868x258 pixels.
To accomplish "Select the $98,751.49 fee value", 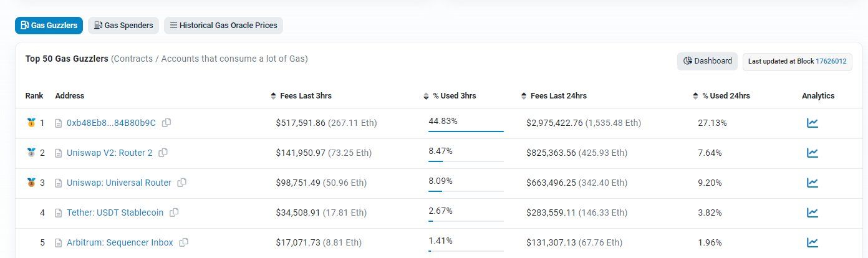I will click(x=298, y=183).
